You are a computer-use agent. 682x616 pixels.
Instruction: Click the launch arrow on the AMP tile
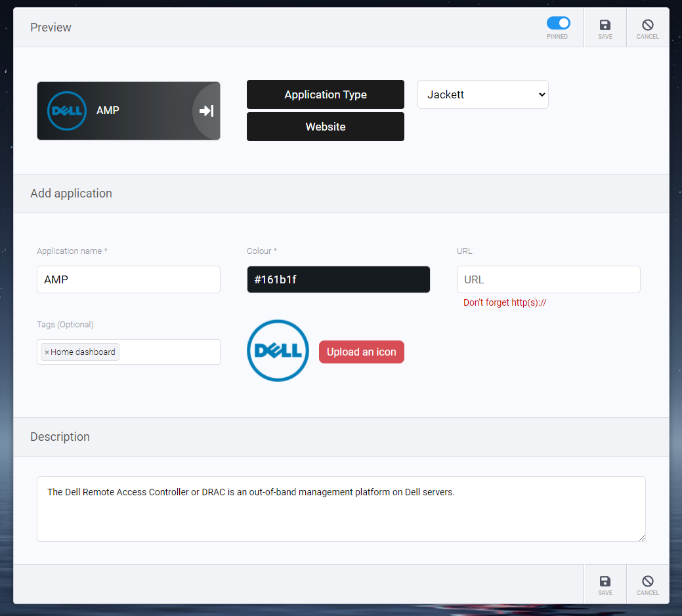tap(205, 110)
